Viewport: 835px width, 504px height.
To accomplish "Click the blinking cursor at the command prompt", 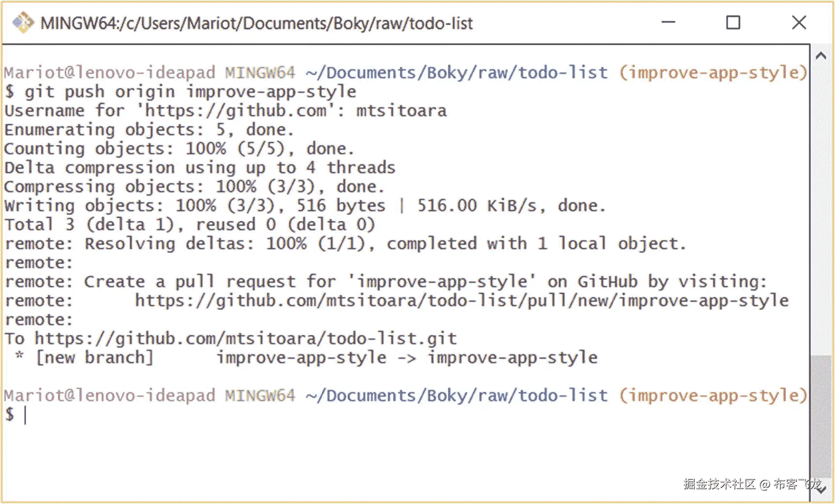I will (x=24, y=414).
